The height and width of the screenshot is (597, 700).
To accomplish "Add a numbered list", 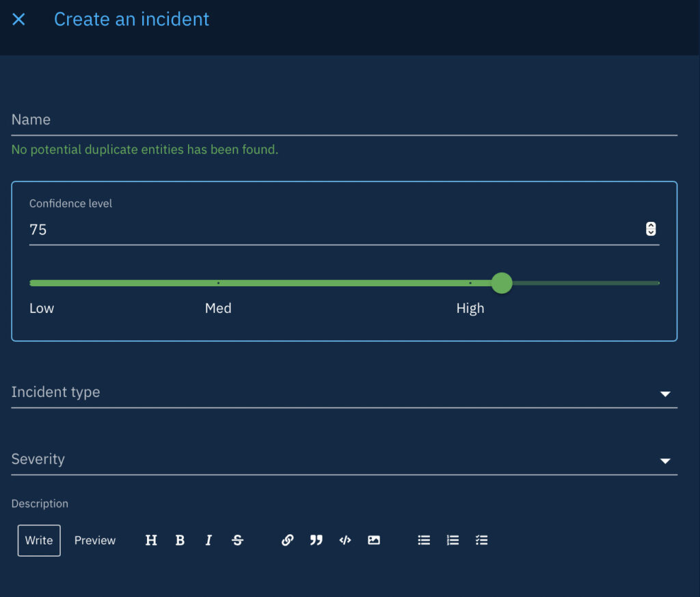I will tap(453, 540).
